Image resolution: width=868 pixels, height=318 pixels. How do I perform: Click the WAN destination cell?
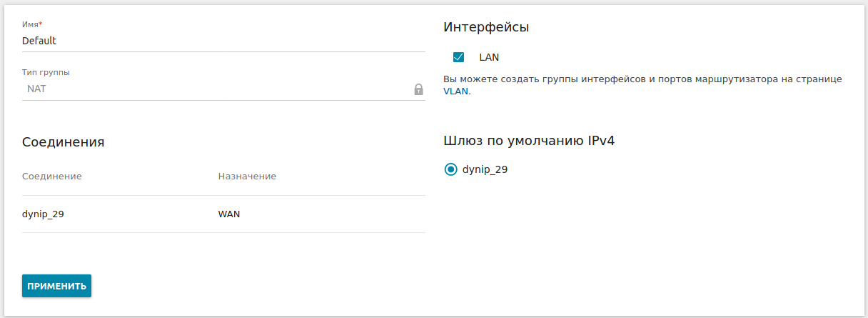click(228, 214)
